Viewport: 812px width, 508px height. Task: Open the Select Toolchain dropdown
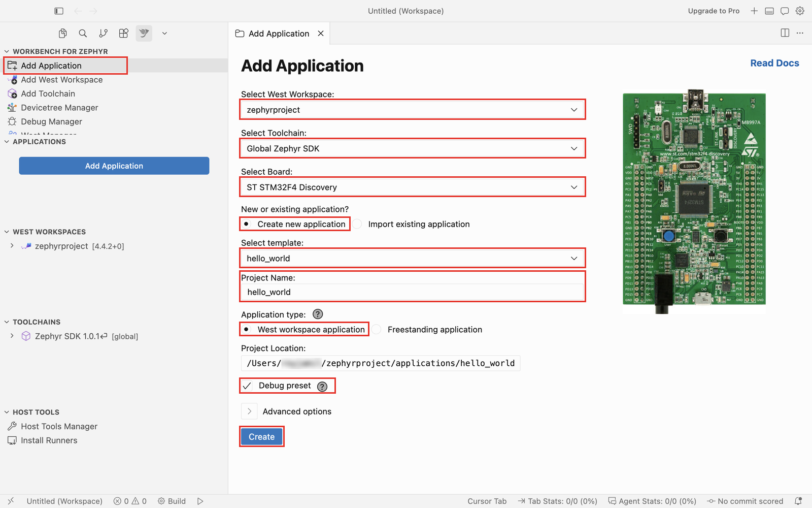413,148
